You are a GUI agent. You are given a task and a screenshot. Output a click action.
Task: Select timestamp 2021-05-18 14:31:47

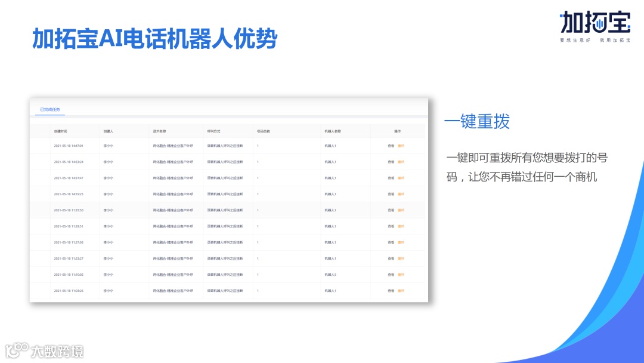(69, 178)
